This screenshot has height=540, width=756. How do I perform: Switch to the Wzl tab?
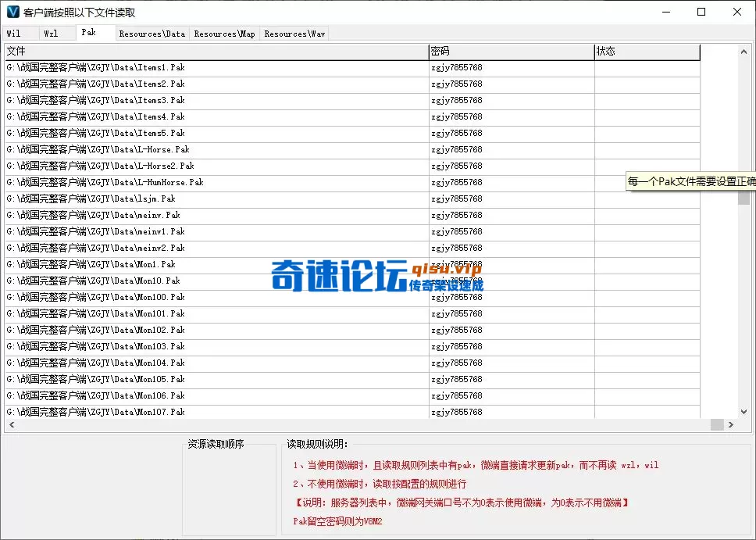click(x=51, y=34)
